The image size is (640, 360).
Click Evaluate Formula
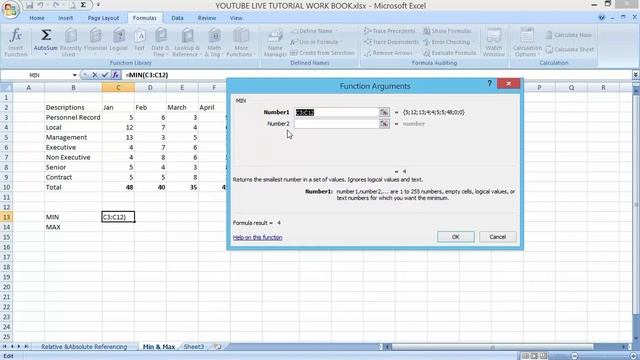[449, 53]
